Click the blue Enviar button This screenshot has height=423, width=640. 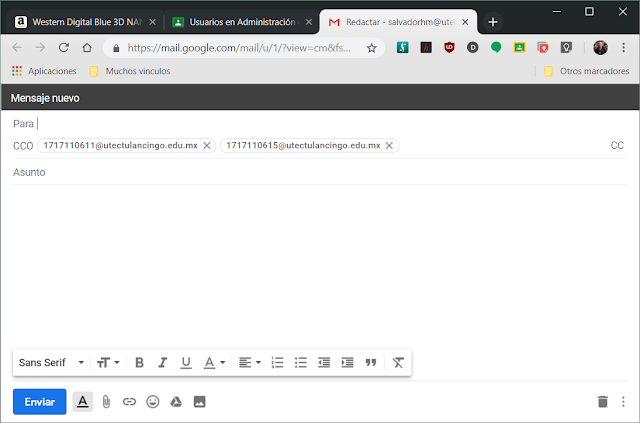(40, 402)
